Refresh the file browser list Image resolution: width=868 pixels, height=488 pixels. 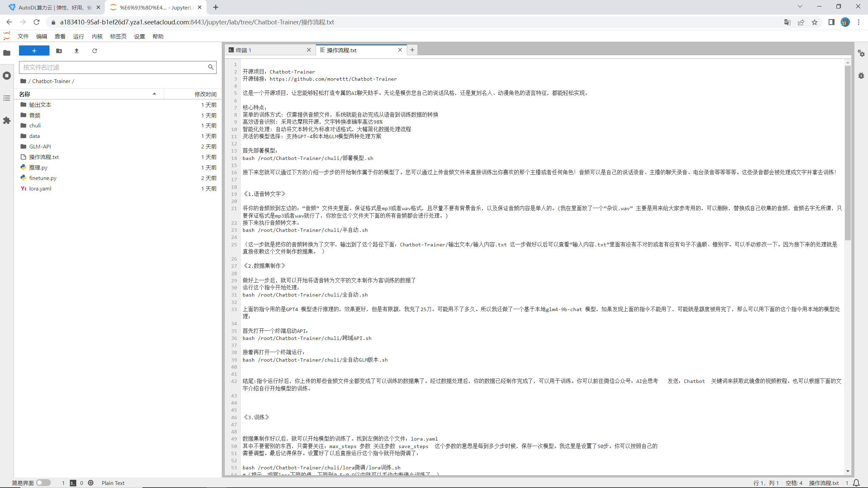95,51
